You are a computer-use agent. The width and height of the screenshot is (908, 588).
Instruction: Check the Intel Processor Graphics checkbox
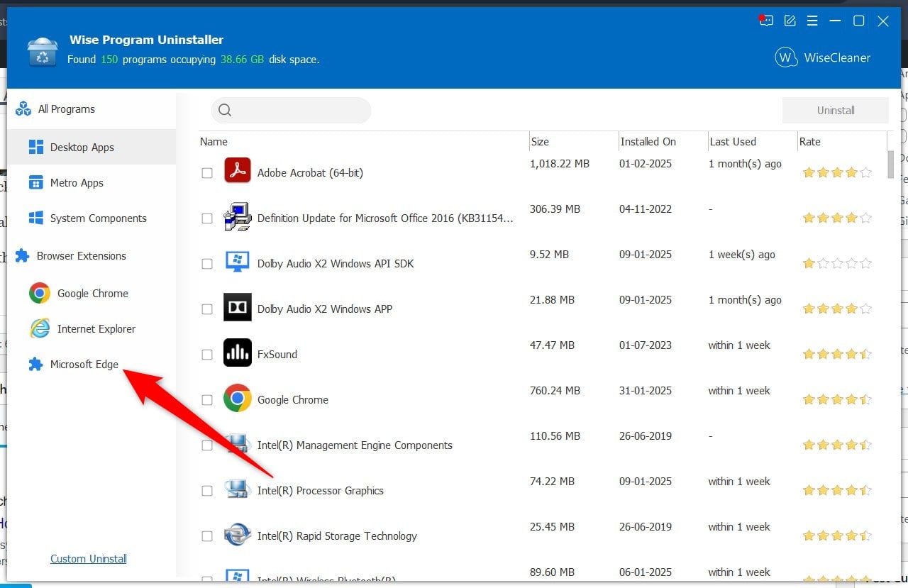(x=207, y=490)
